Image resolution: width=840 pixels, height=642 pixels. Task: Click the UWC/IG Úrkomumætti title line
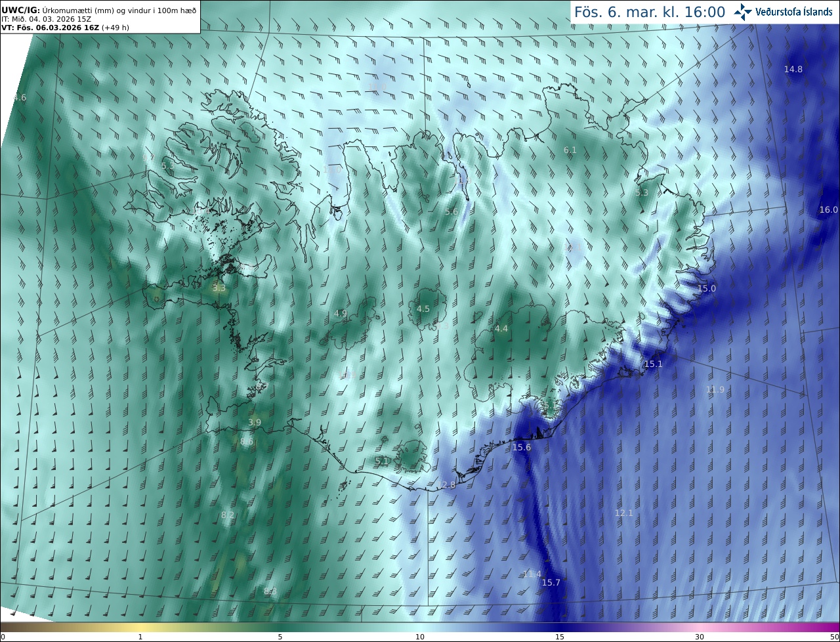[x=98, y=10]
